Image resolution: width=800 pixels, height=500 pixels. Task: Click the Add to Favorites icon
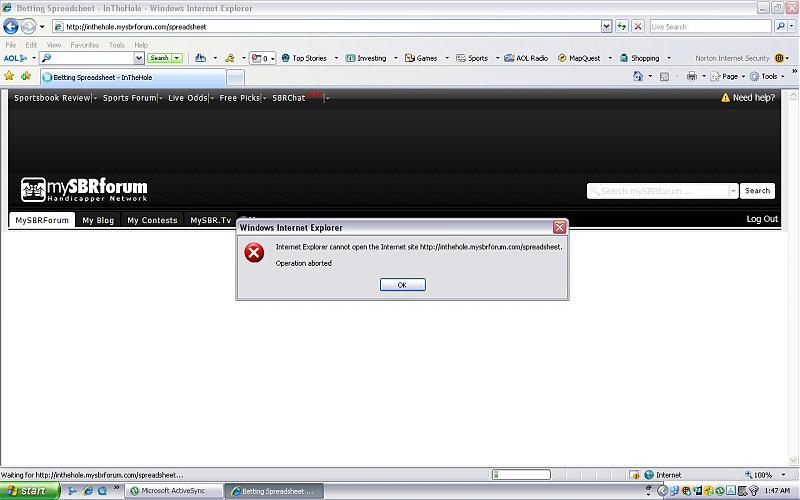coord(25,76)
